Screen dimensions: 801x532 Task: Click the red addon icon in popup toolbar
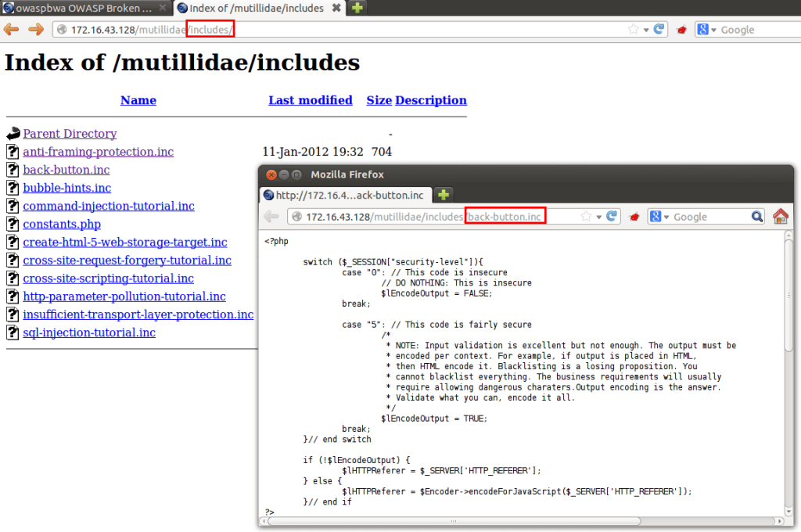[635, 217]
